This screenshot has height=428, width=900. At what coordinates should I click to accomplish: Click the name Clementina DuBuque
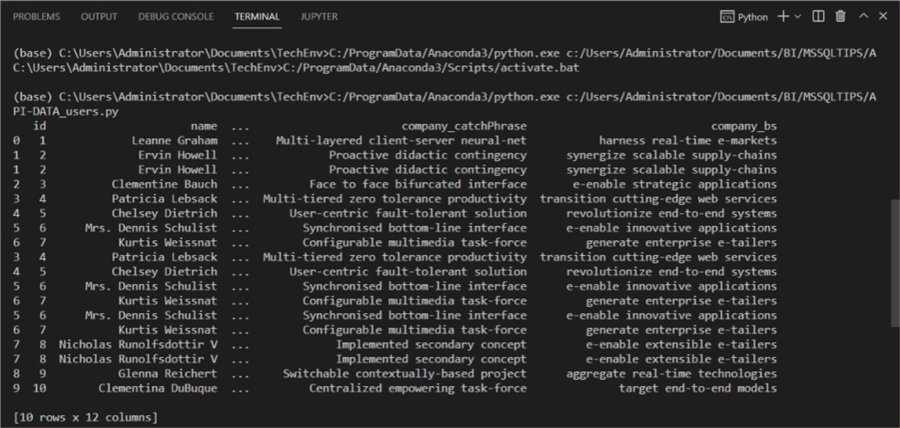coord(157,388)
